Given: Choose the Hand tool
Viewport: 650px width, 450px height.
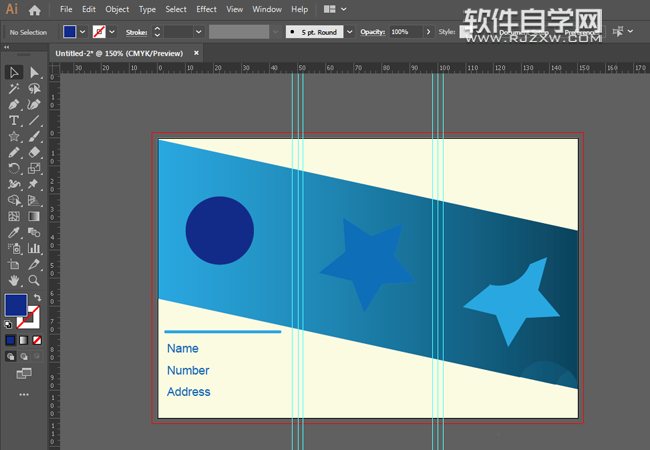Looking at the screenshot, I should [x=14, y=281].
